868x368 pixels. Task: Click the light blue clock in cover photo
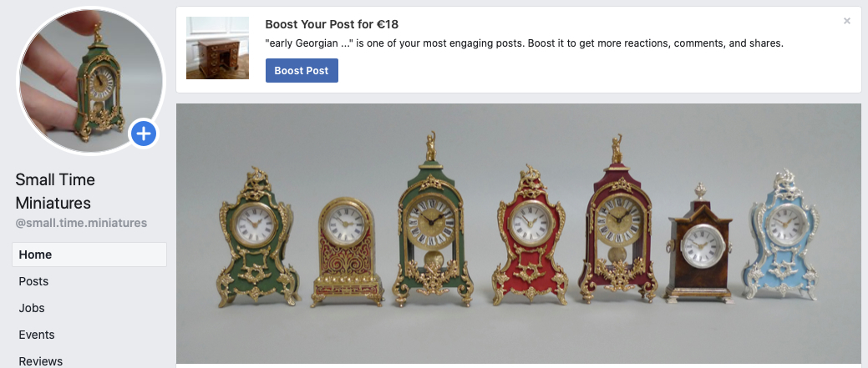[x=783, y=236]
